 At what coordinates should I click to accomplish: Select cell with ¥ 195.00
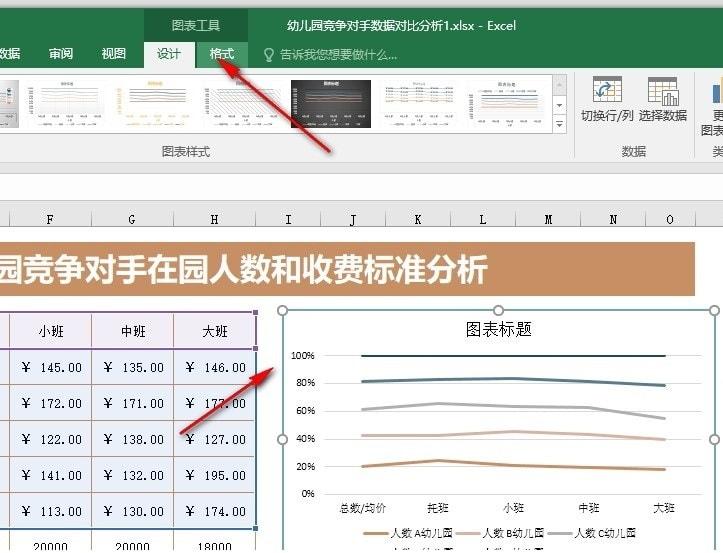[x=215, y=475]
